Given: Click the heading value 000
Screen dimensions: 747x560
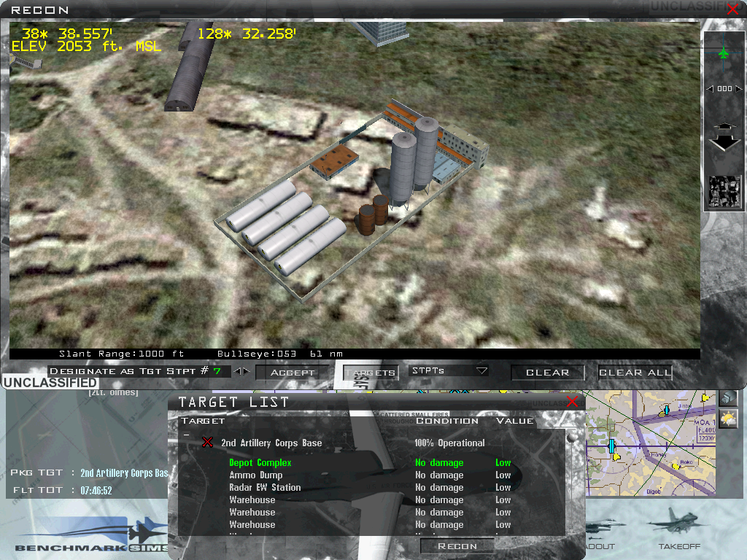Looking at the screenshot, I should coord(724,88).
